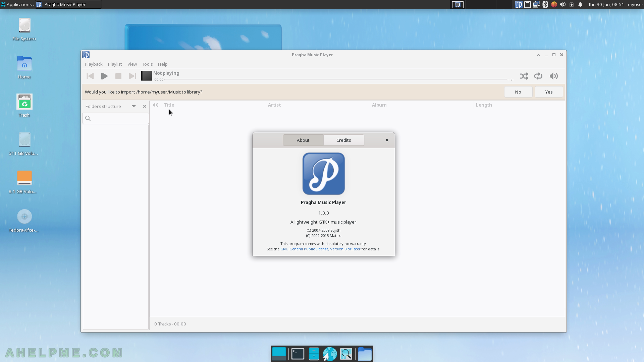Open the File System desktop icon
The width and height of the screenshot is (644, 362).
(24, 29)
